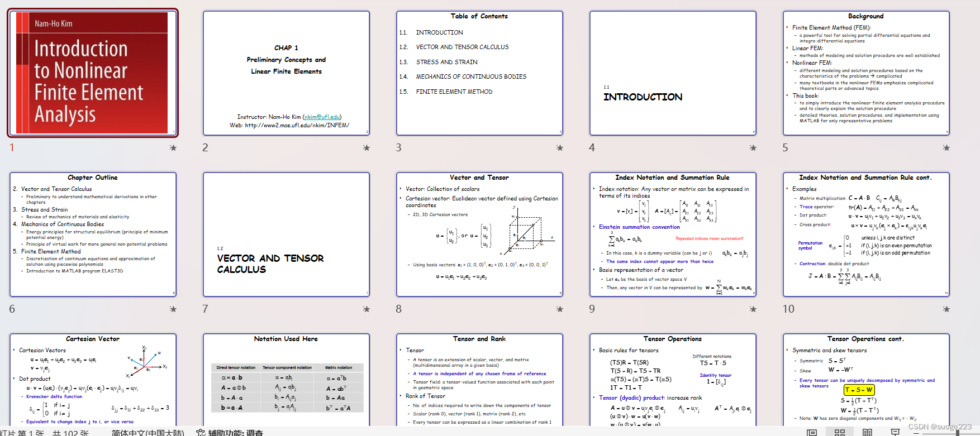
Task: Select the Tensor and Rank slide
Action: pos(479,380)
